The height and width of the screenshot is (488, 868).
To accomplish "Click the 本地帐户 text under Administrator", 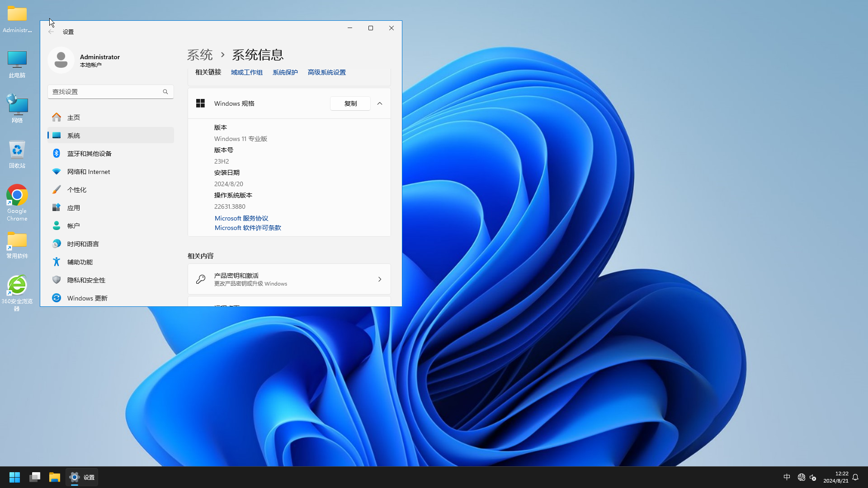I will [x=90, y=65].
